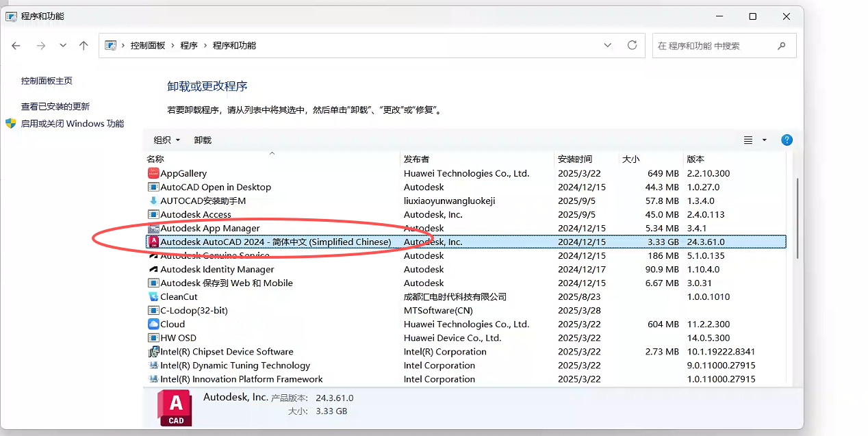868x436 pixels.
Task: Click the CleanCut program icon
Action: tap(153, 296)
